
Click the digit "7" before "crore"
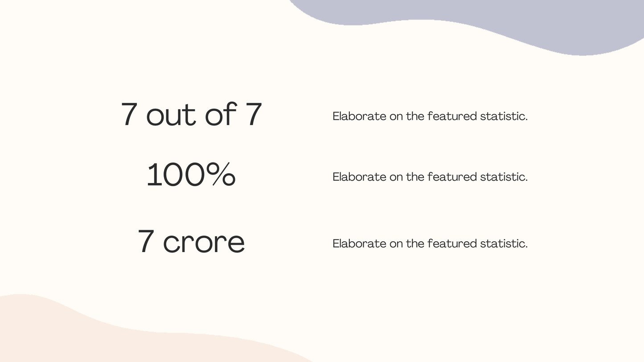click(x=146, y=242)
